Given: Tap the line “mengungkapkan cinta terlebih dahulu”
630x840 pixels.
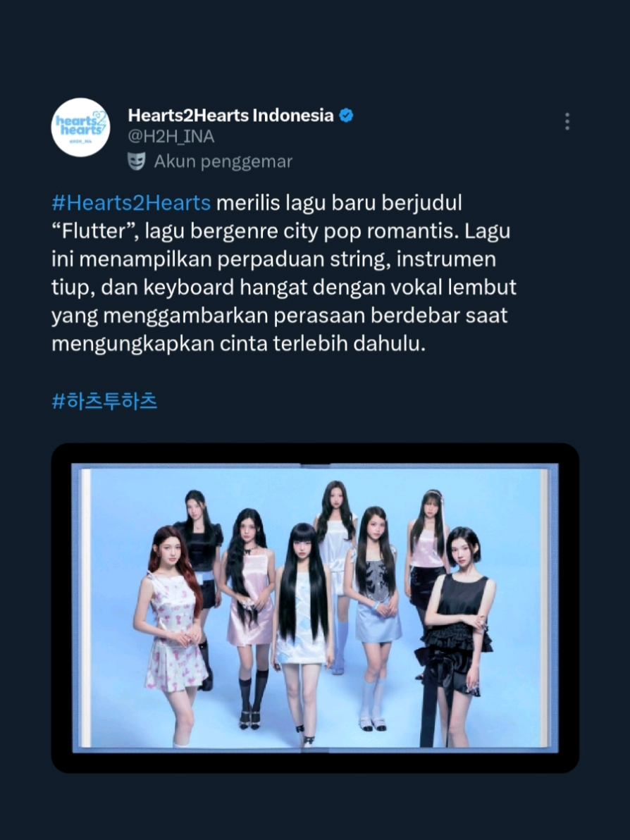Looking at the screenshot, I should click(238, 343).
